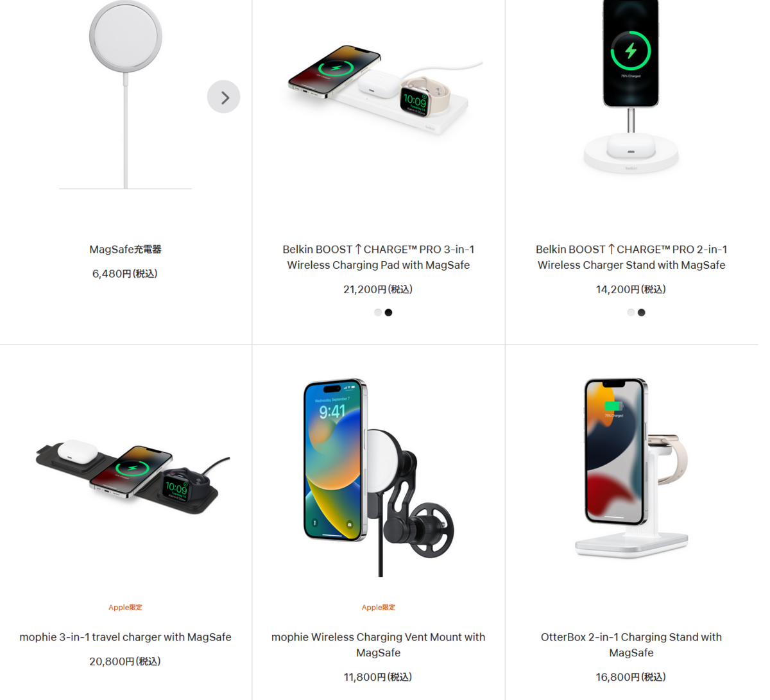Click the mophie vent mount product image
Viewport: 770px width, 700px height.
[x=379, y=477]
